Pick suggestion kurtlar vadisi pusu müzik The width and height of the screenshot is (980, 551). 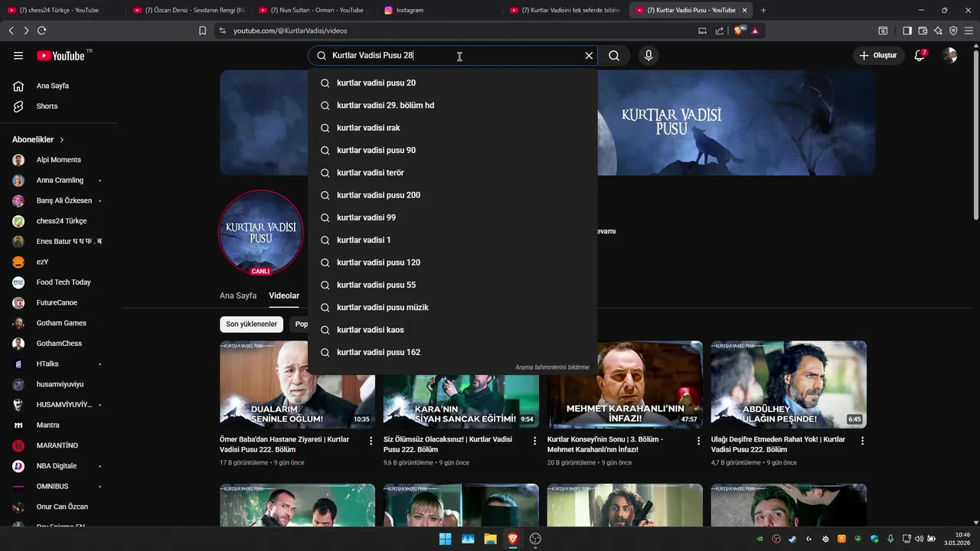click(x=452, y=307)
